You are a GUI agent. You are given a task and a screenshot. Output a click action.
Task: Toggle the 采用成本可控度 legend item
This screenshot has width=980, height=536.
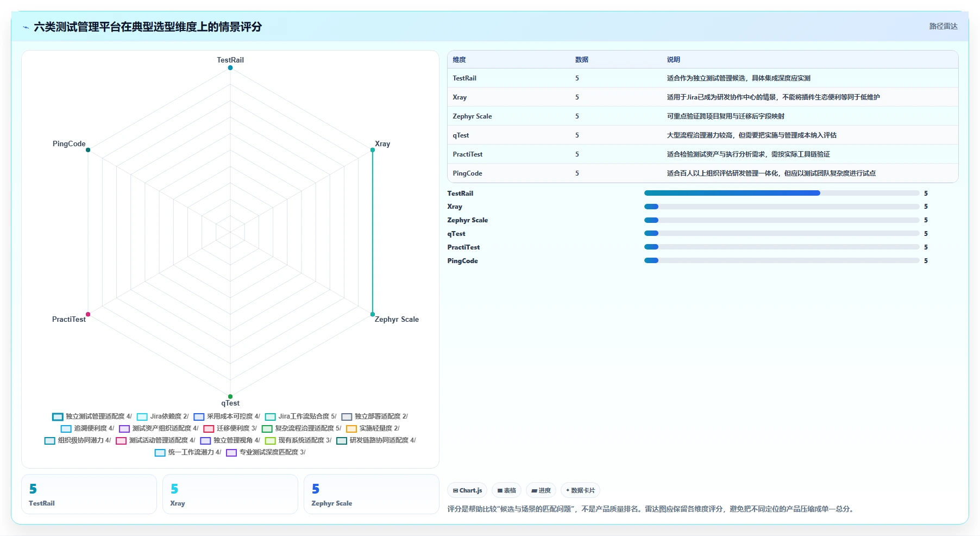coord(227,416)
